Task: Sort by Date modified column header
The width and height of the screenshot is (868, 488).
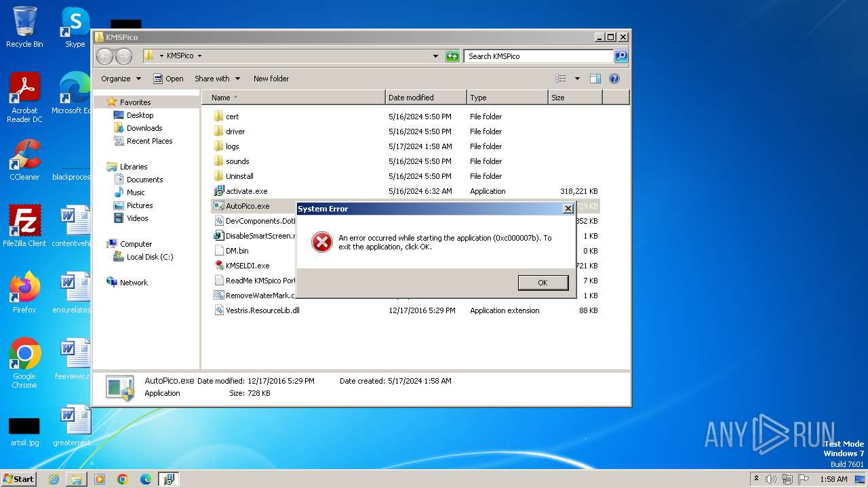Action: tap(426, 98)
